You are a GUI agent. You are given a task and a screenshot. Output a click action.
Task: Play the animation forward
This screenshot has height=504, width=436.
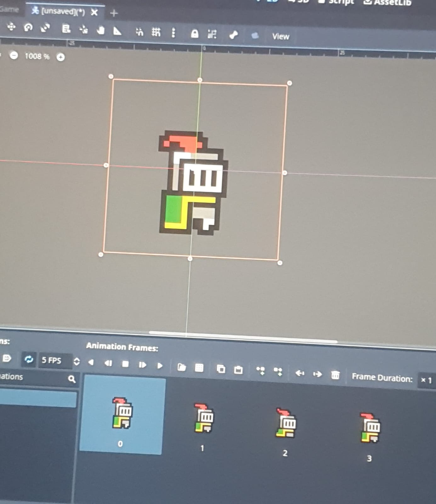[160, 366]
